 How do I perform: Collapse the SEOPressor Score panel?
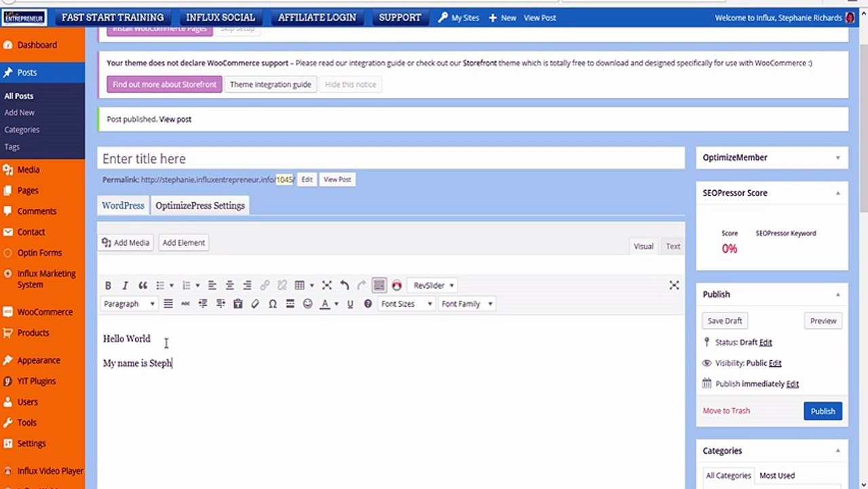click(837, 193)
